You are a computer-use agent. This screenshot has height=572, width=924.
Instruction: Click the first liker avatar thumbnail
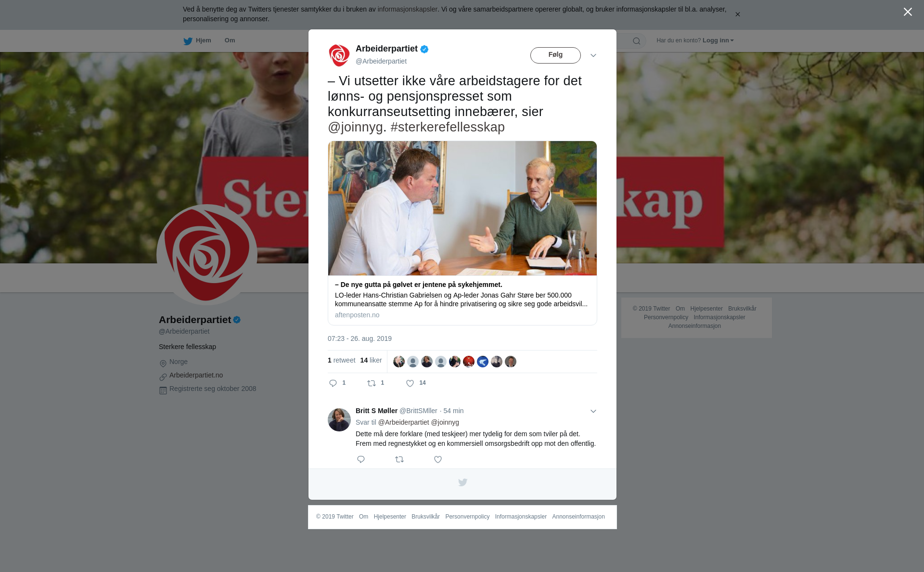[399, 362]
